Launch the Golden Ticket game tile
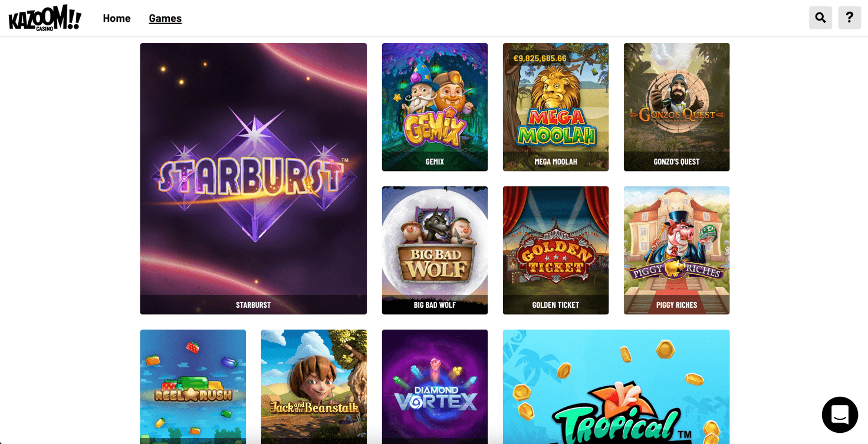 555,250
